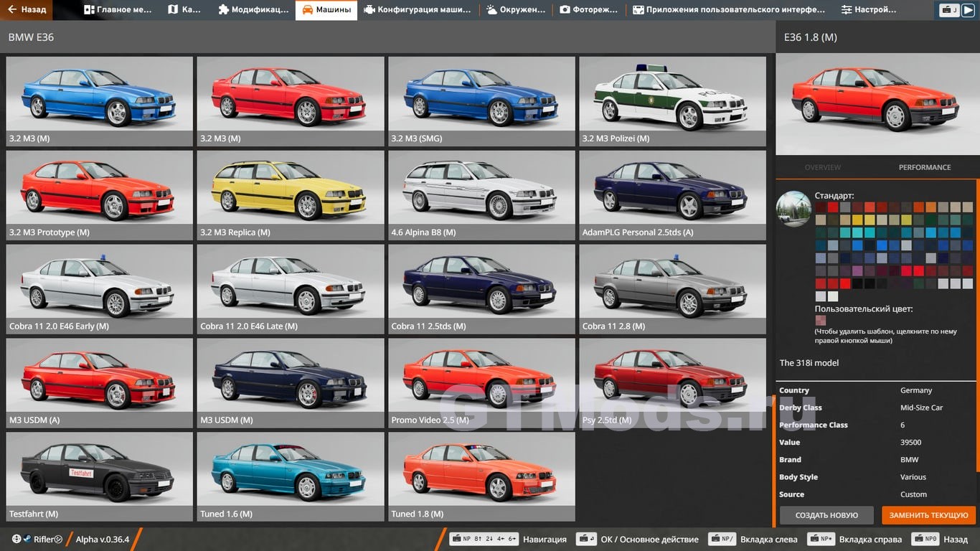Choose the first yellow swatch in second row
The width and height of the screenshot is (980, 551).
pos(859,220)
